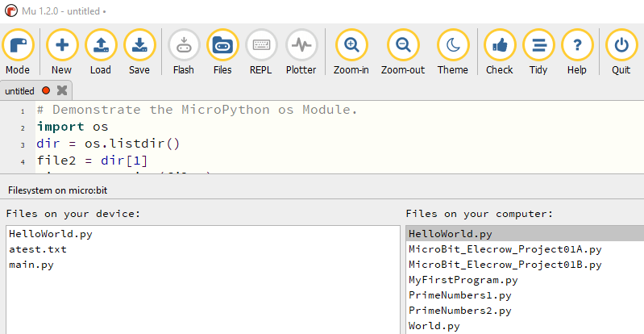Image resolution: width=644 pixels, height=334 pixels.
Task: Select PrimeNumbers1.py file
Action: (x=525, y=295)
